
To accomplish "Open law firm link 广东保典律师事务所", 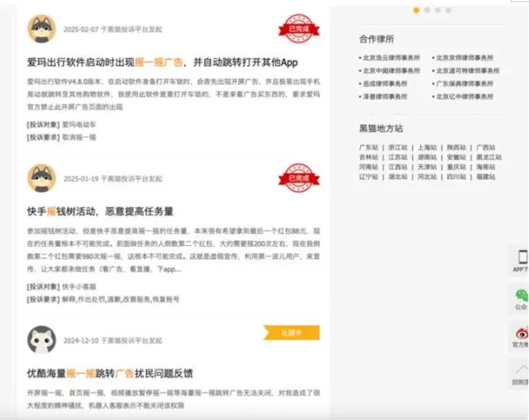I will pos(465,84).
